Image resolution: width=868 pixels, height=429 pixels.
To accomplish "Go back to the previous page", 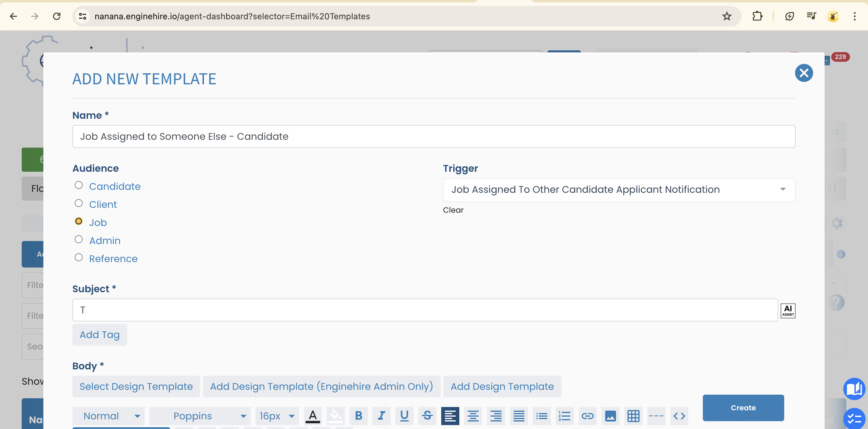I will click(x=14, y=16).
